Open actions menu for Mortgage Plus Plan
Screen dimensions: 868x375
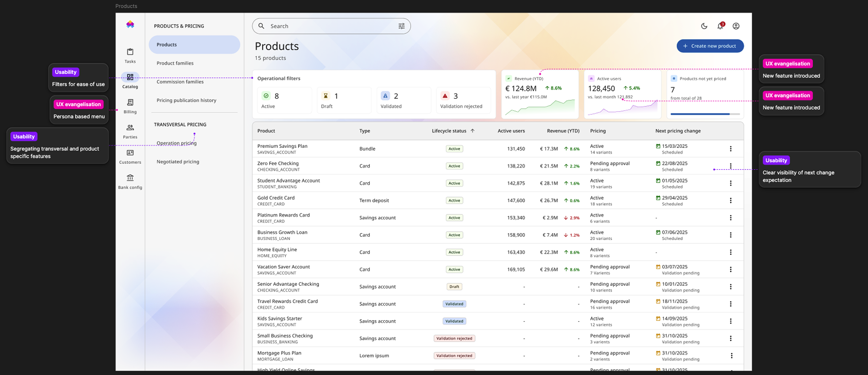click(732, 356)
